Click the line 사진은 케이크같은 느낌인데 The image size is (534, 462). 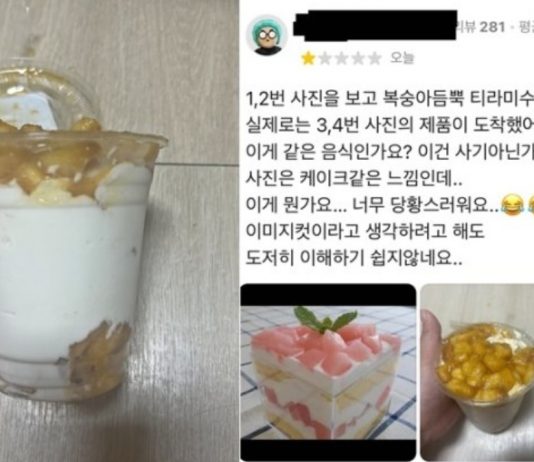(354, 178)
